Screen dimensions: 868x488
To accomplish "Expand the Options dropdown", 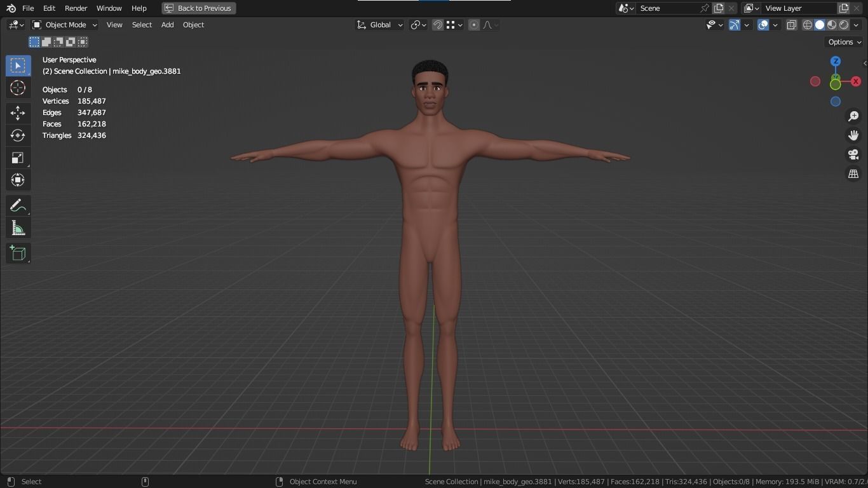I will point(844,42).
